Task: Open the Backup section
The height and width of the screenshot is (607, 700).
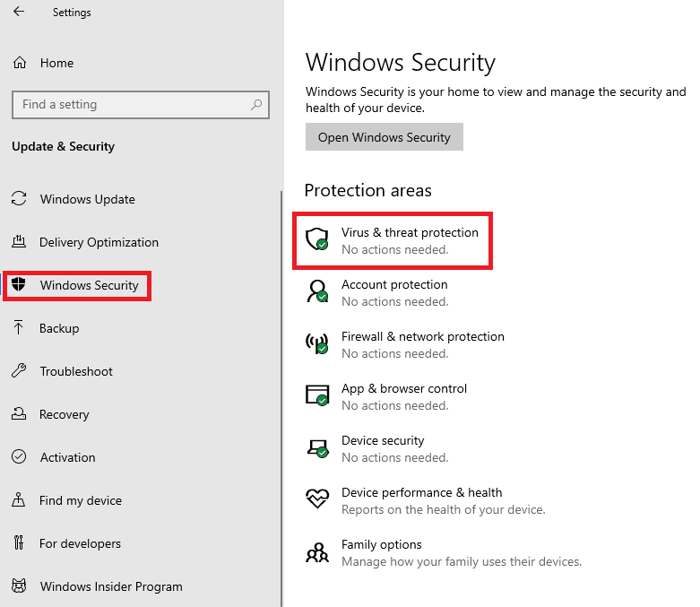Action: coord(59,328)
